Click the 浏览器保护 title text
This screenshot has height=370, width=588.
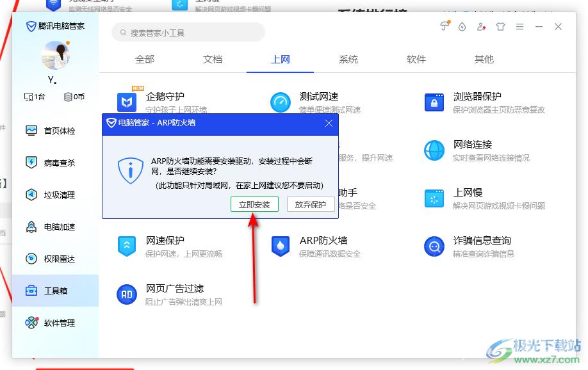477,97
